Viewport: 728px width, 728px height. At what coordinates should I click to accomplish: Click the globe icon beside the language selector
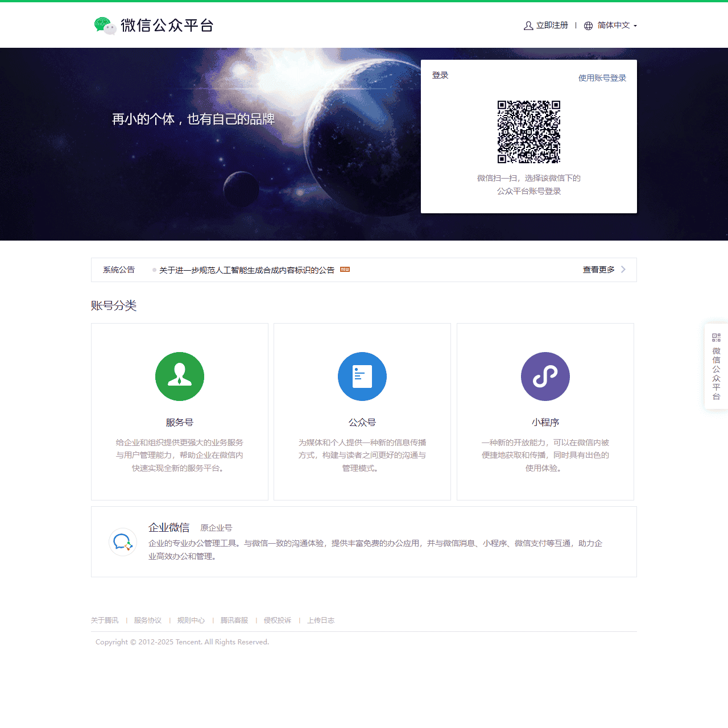click(588, 26)
